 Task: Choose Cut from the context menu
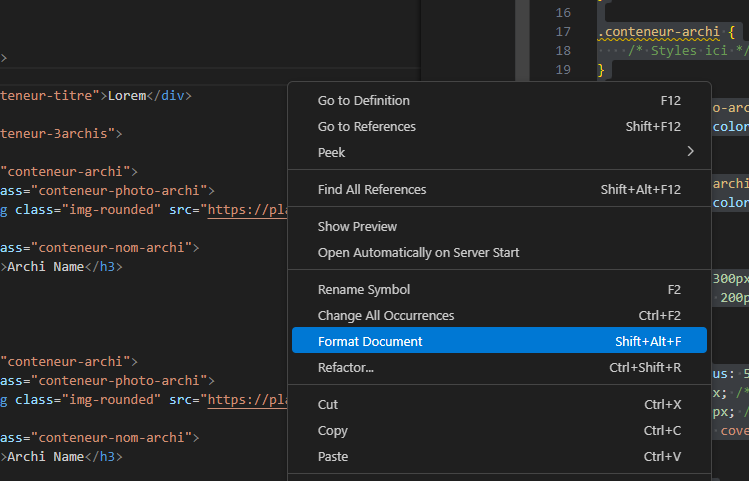click(327, 404)
